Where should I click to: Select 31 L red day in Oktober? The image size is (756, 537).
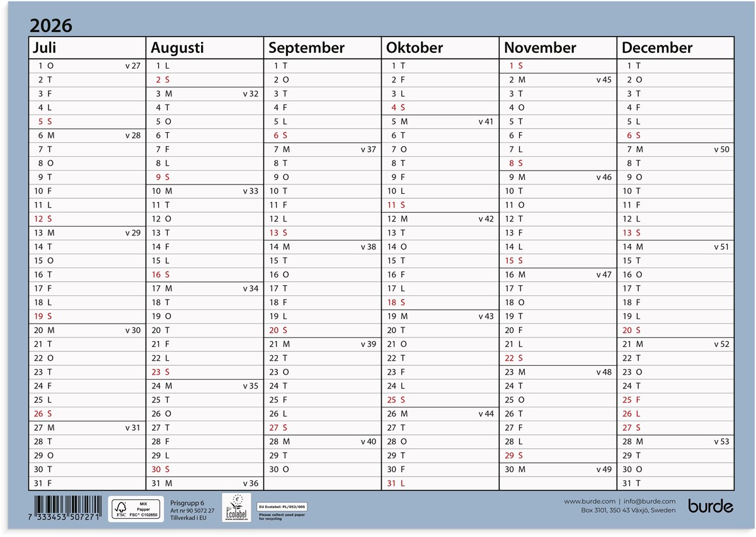pyautogui.click(x=396, y=483)
